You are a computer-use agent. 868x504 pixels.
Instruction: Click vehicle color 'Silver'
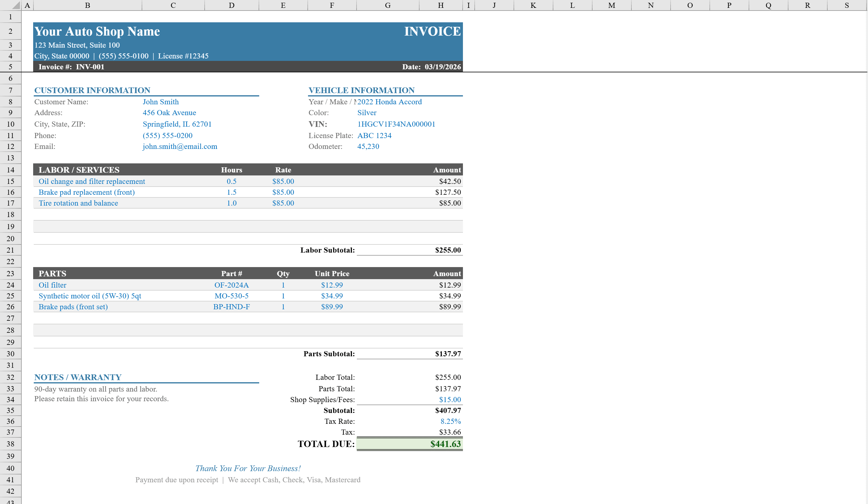pyautogui.click(x=367, y=113)
